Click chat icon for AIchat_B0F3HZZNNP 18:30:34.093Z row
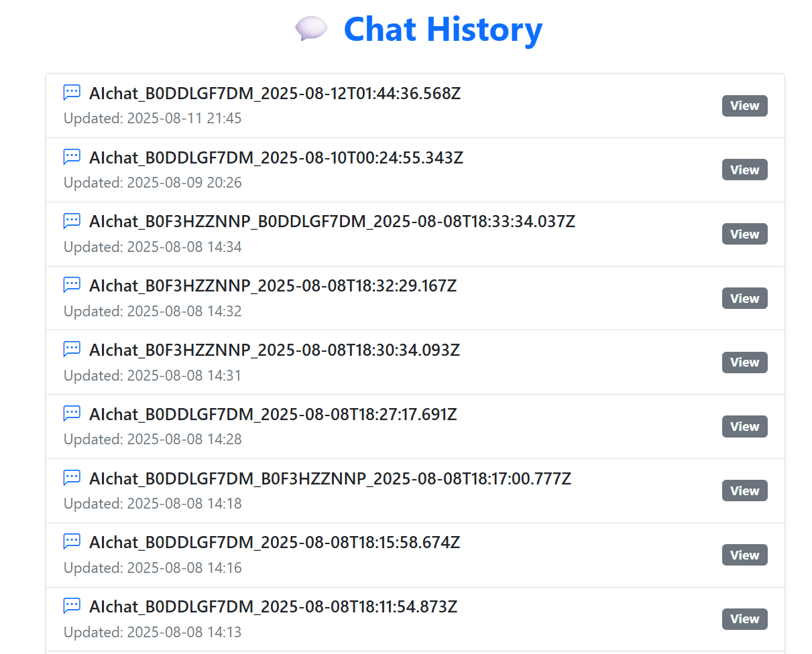The height and width of the screenshot is (654, 812). coord(72,349)
